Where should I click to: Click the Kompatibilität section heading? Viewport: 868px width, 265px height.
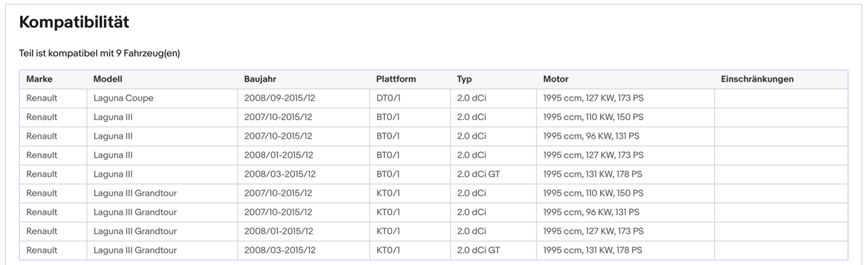point(74,23)
